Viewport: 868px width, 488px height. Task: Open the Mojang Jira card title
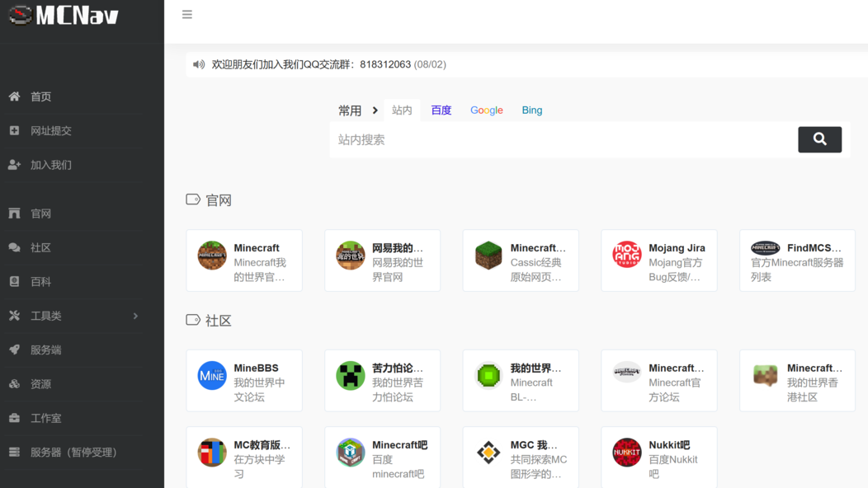click(x=677, y=248)
